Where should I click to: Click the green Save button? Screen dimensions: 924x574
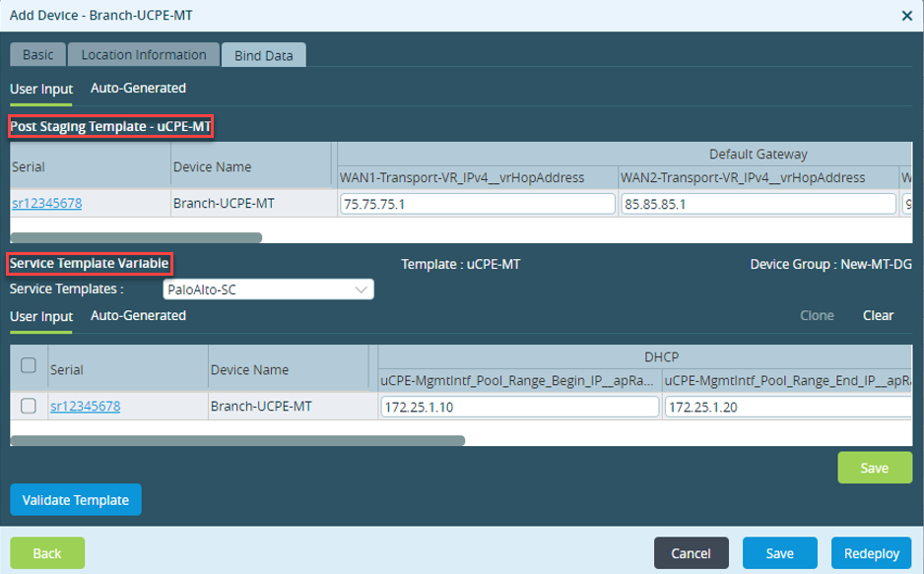pyautogui.click(x=875, y=468)
